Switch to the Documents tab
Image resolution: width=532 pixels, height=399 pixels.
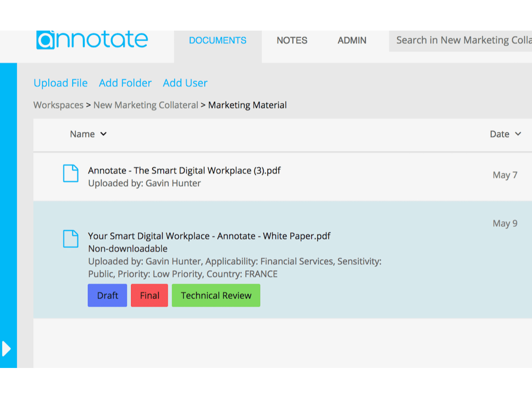coord(218,40)
